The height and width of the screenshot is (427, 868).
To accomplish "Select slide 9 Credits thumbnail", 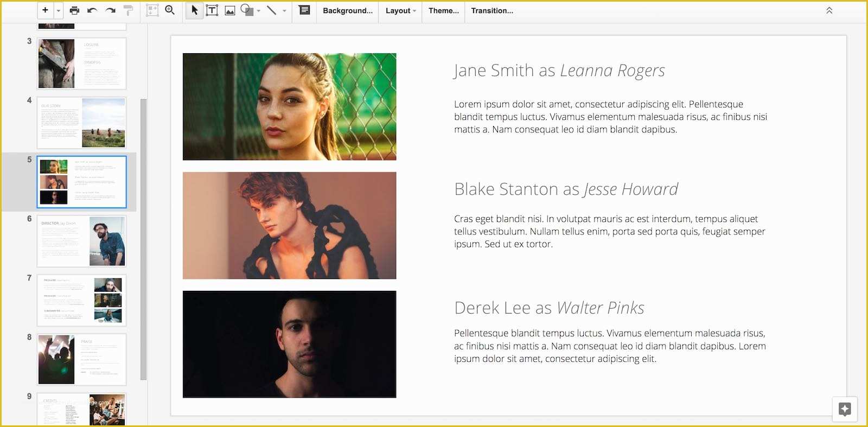I will pos(81,409).
